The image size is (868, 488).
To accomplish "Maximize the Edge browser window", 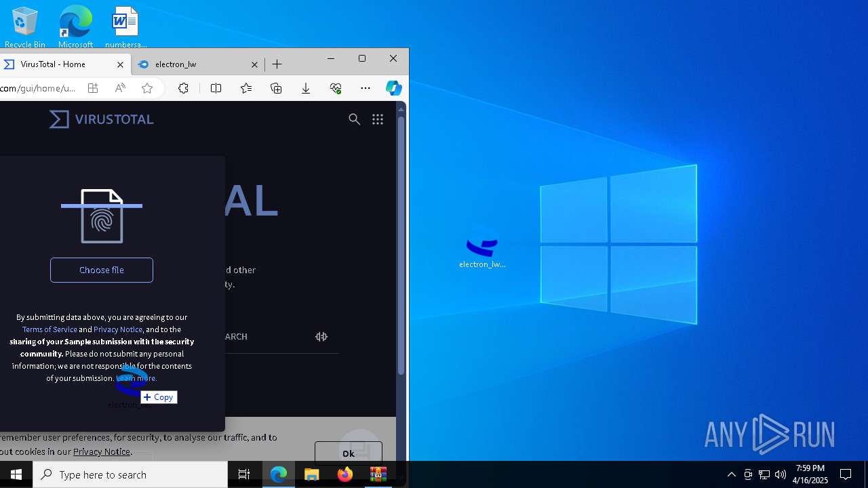I will [x=362, y=59].
